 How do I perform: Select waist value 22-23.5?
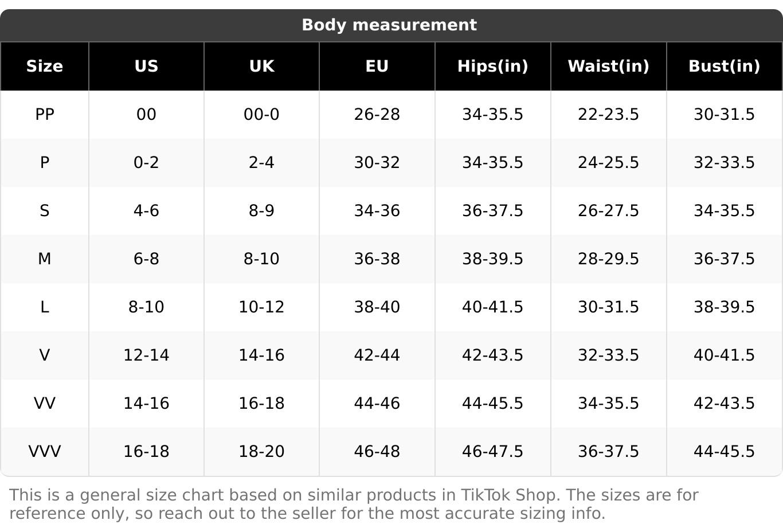coord(608,115)
